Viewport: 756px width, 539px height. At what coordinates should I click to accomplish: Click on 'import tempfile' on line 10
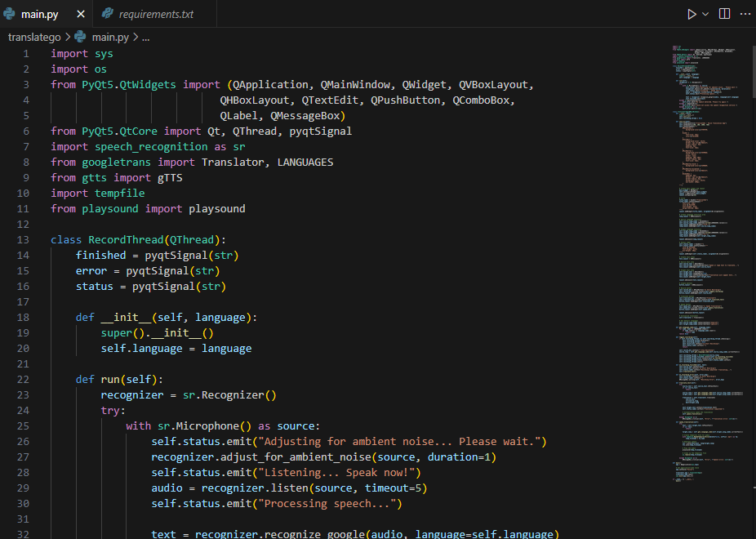point(97,194)
